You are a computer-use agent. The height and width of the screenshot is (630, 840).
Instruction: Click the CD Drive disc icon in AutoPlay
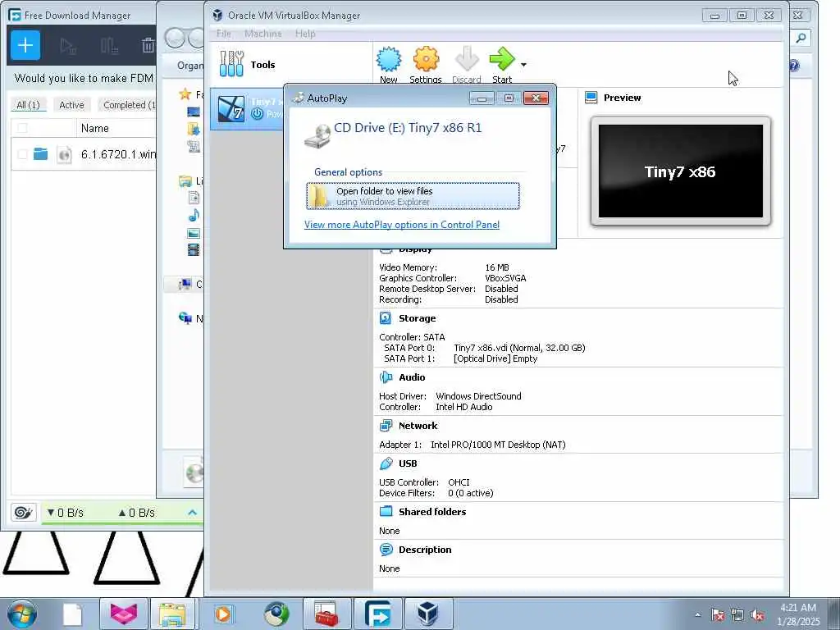317,136
